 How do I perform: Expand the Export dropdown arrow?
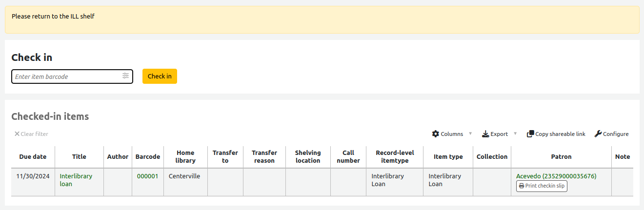click(515, 134)
